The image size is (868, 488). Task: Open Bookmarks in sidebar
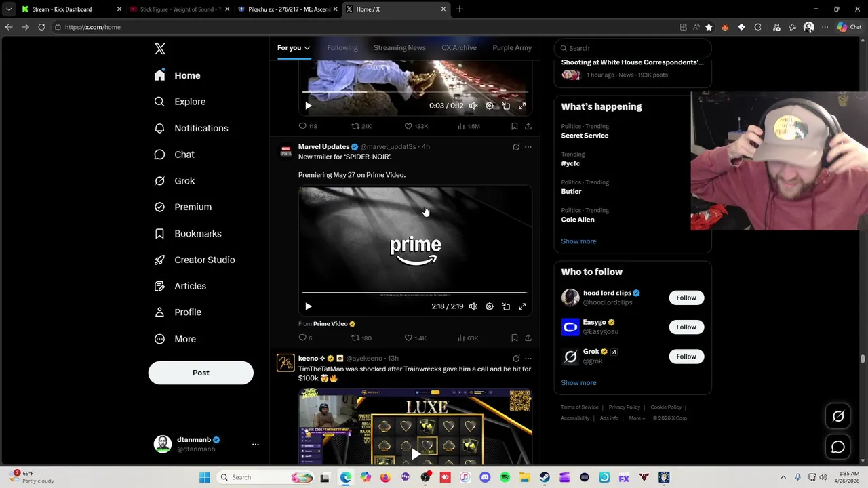click(x=188, y=233)
